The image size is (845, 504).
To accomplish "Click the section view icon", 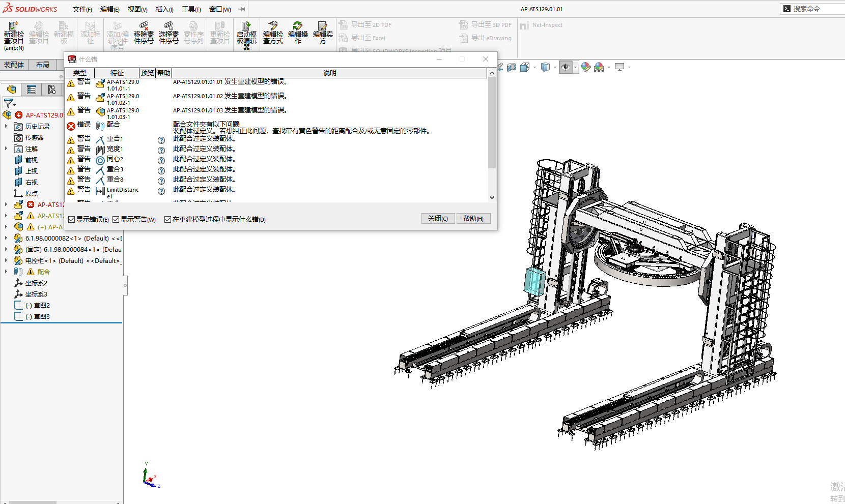I will pyautogui.click(x=512, y=67).
